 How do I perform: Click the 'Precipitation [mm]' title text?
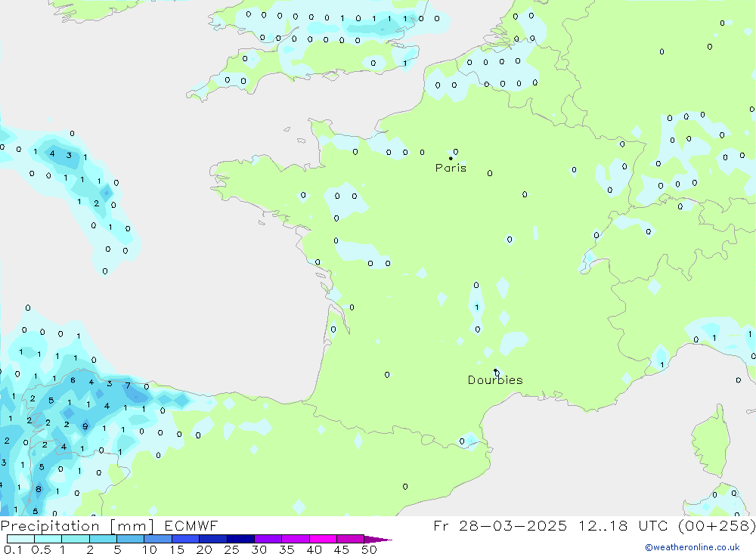pyautogui.click(x=77, y=525)
